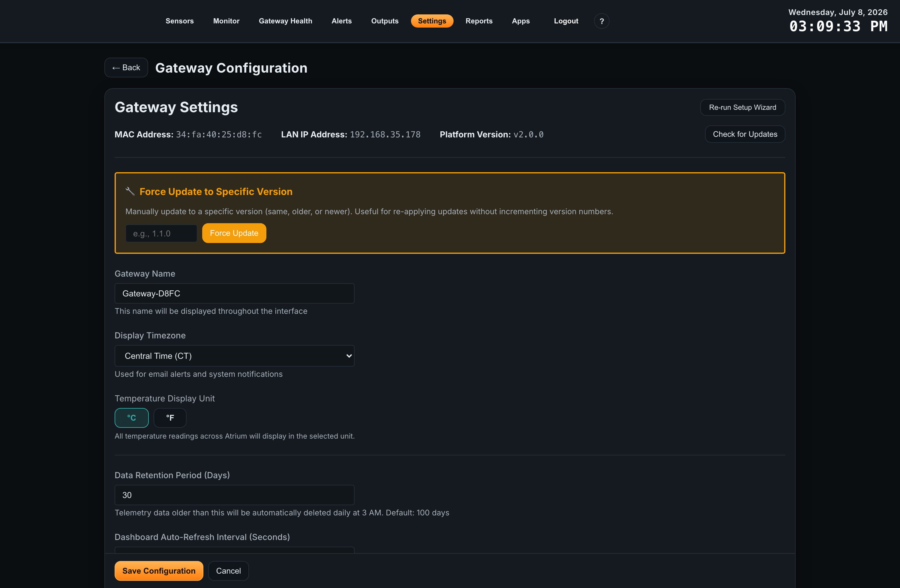Click Logout in the top bar
The width and height of the screenshot is (900, 588).
(x=566, y=21)
